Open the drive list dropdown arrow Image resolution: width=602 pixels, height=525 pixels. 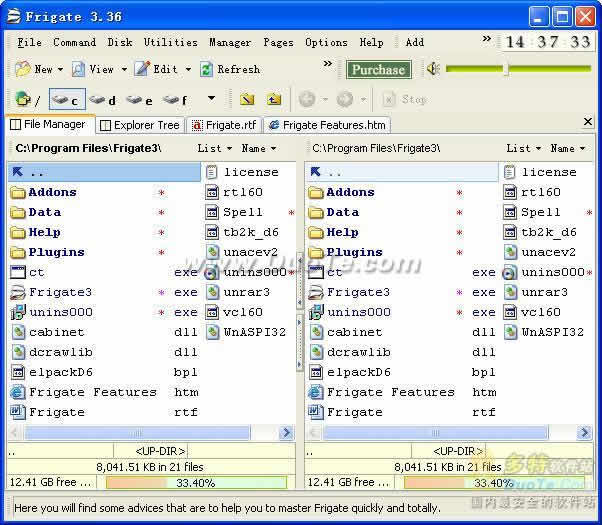(x=211, y=99)
